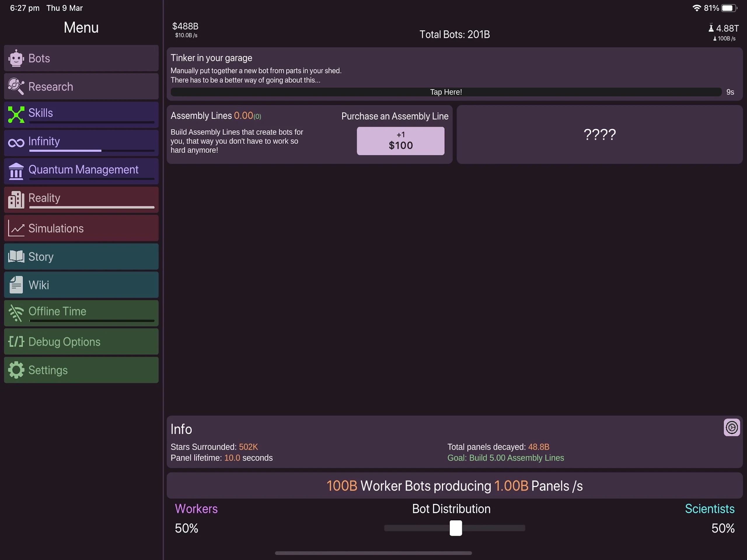Click the green Skills cross icon
The image size is (747, 560).
(x=16, y=114)
